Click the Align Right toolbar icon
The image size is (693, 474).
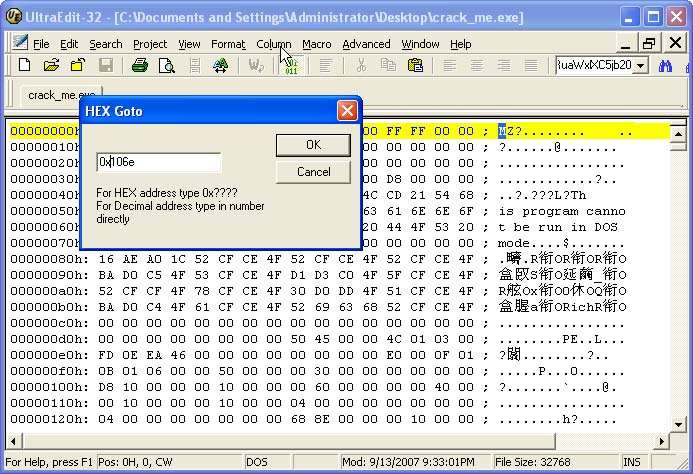pos(503,65)
